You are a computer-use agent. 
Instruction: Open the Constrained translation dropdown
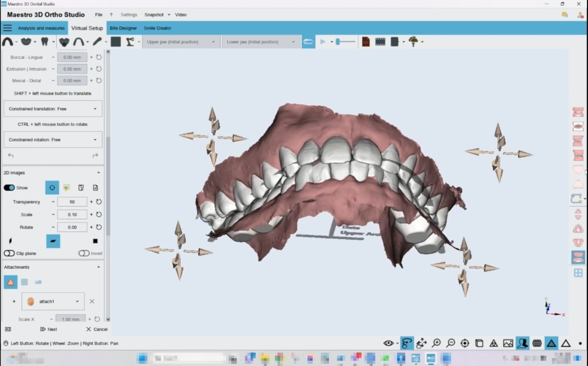click(53, 109)
